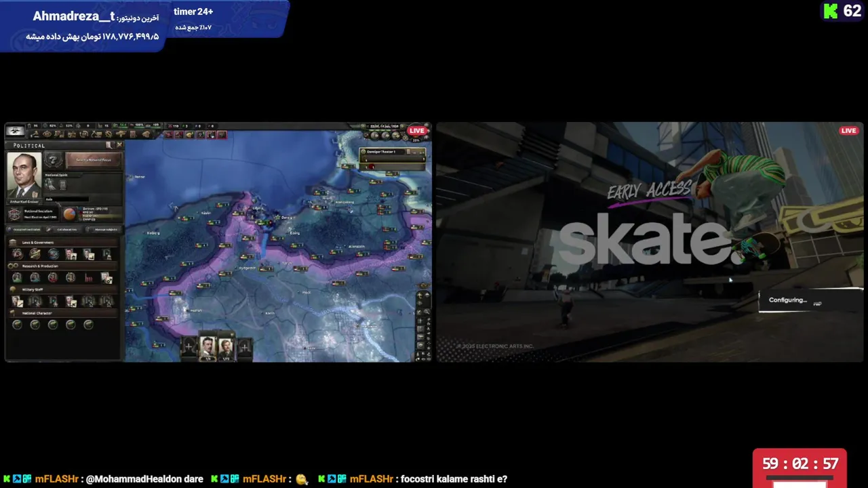Click the aircraft designer slot

(53, 278)
